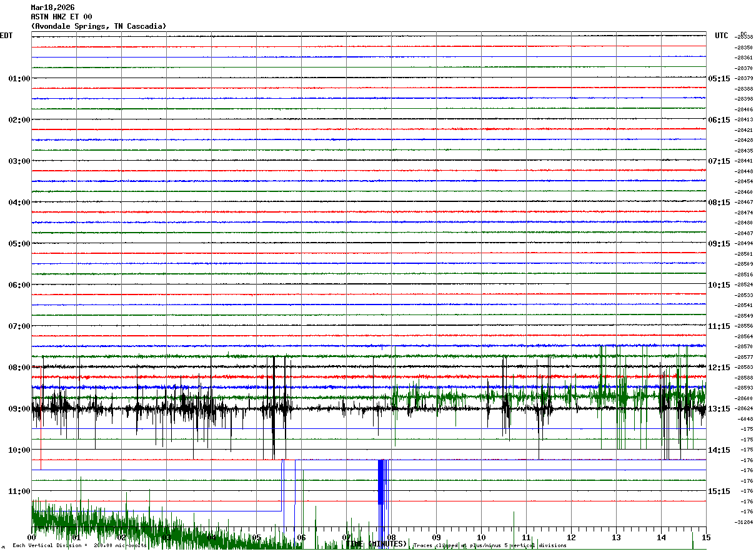Select the 01:00 EDT time label
Image resolution: width=756 pixels, height=554 pixels.
[x=19, y=79]
